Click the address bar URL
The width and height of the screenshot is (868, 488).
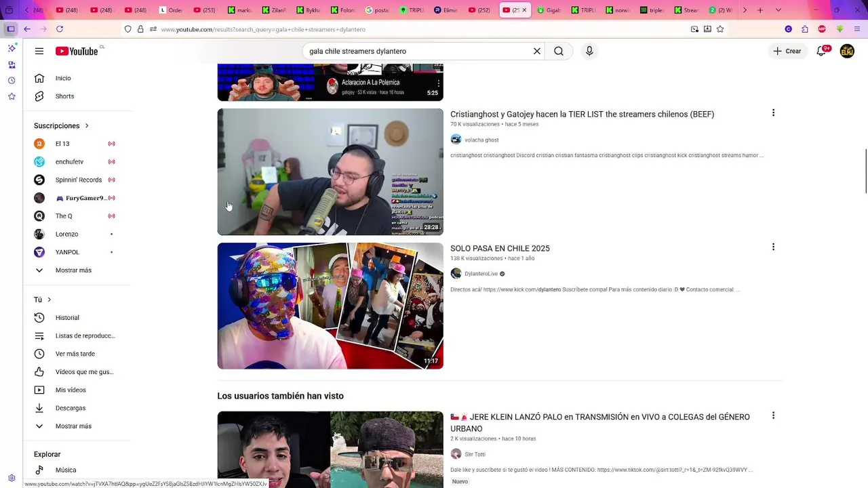click(263, 29)
